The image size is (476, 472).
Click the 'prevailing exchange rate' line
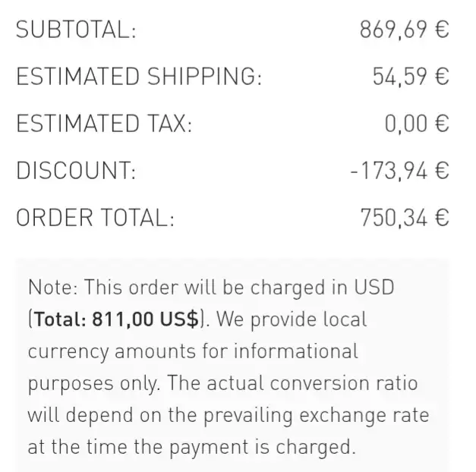pyautogui.click(x=229, y=415)
